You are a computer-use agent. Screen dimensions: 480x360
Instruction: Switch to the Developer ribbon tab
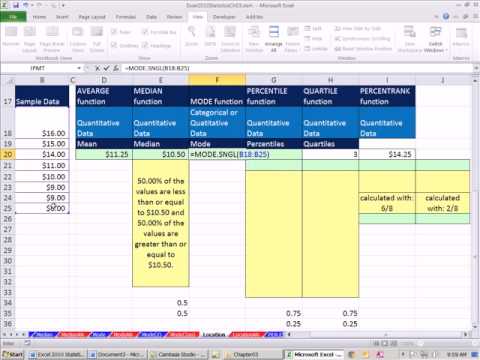[224, 17]
